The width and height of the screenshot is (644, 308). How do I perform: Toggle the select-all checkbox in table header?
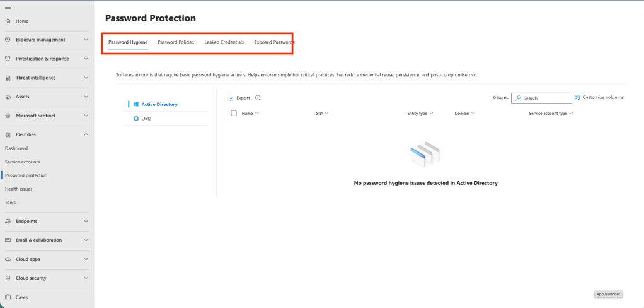(x=234, y=113)
